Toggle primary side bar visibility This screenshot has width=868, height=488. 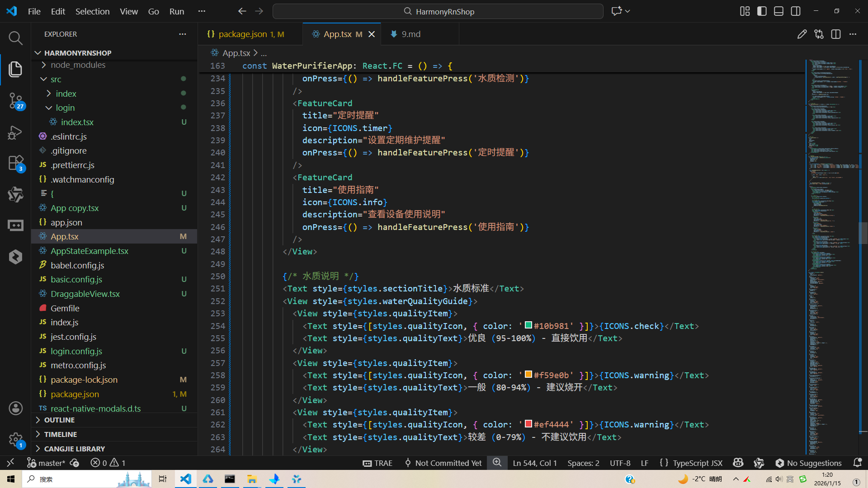point(762,11)
